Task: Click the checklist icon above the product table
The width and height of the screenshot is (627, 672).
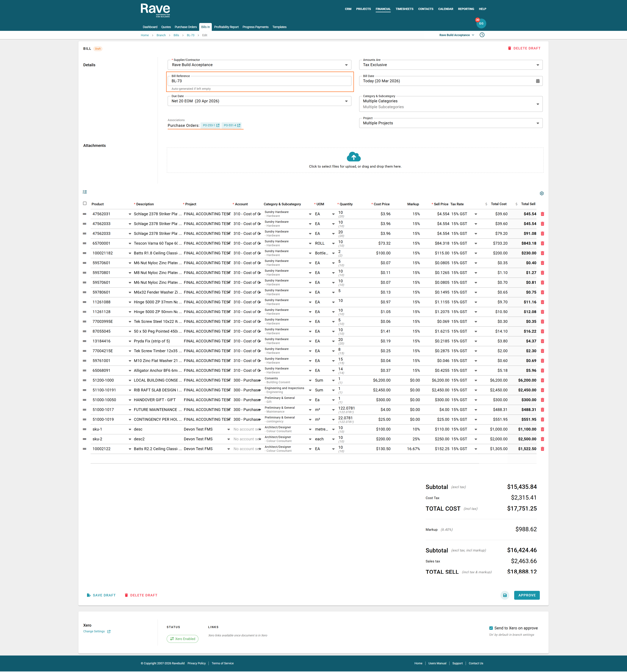Action: click(x=85, y=192)
